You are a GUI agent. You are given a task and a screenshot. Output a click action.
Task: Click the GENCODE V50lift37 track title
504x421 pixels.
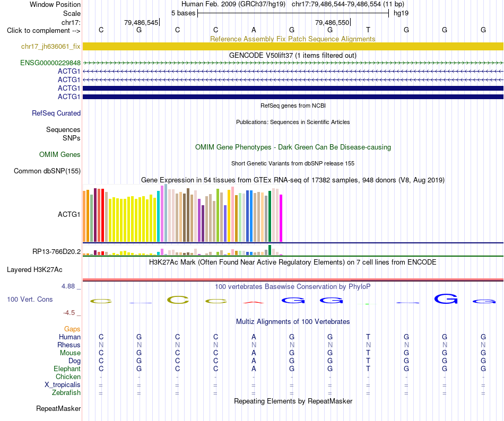point(293,55)
